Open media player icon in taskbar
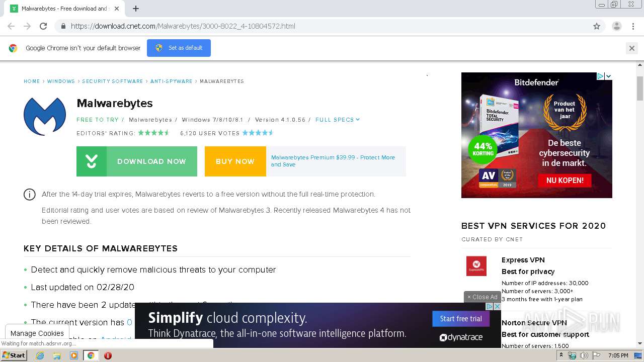Screen dimensions: 644x362 point(74,355)
